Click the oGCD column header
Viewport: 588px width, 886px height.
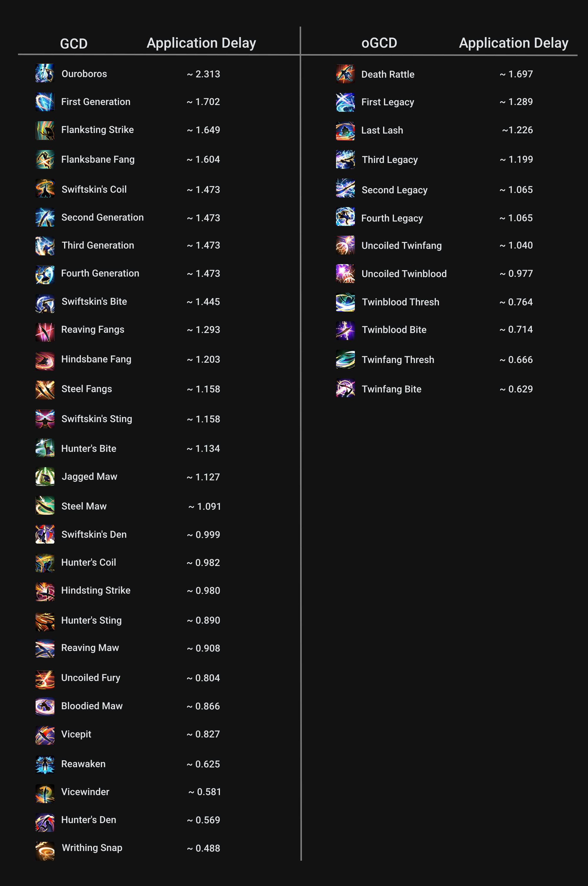(x=379, y=43)
